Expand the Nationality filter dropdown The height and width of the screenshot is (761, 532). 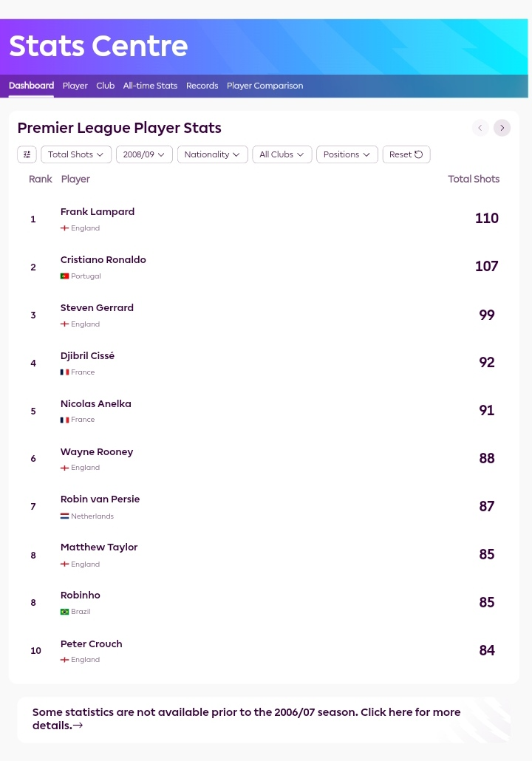click(213, 154)
